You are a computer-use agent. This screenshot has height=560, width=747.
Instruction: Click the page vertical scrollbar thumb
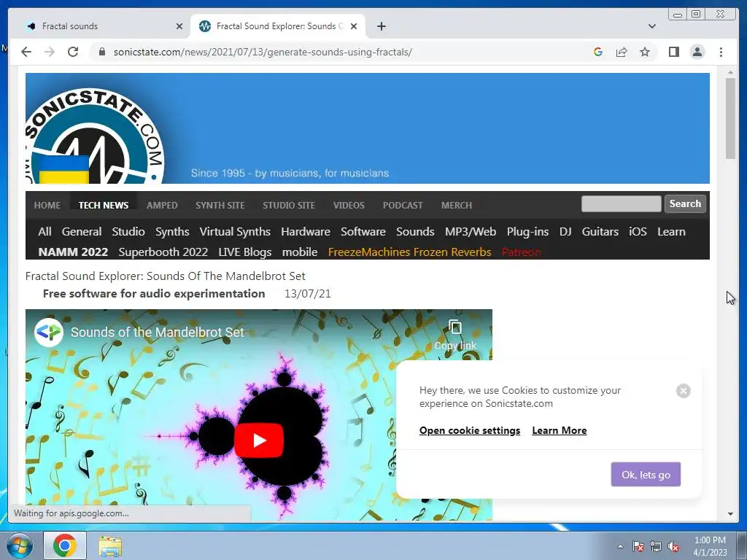click(730, 118)
